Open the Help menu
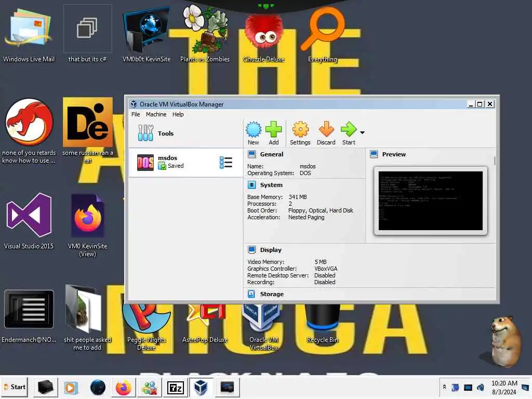Image resolution: width=532 pixels, height=399 pixels. click(178, 114)
